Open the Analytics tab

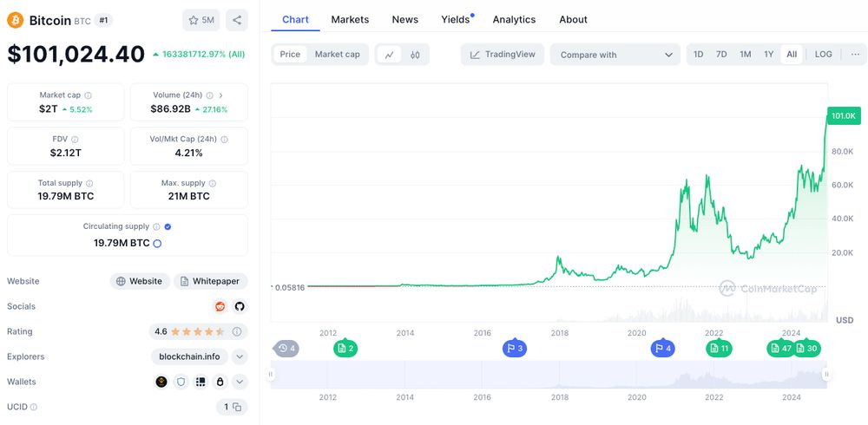point(514,19)
